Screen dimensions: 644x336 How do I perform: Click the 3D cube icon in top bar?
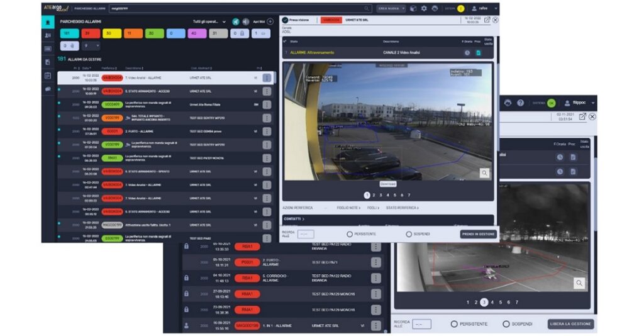413,8
